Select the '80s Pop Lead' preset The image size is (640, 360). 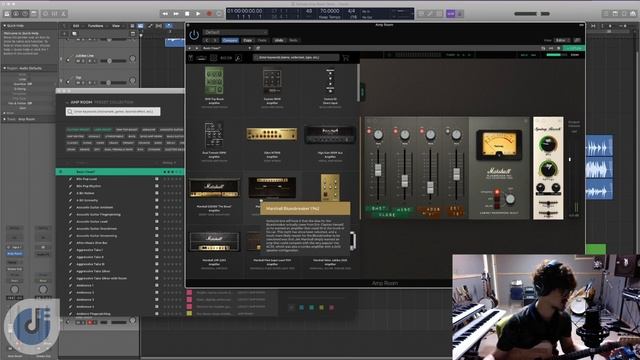pyautogui.click(x=87, y=179)
